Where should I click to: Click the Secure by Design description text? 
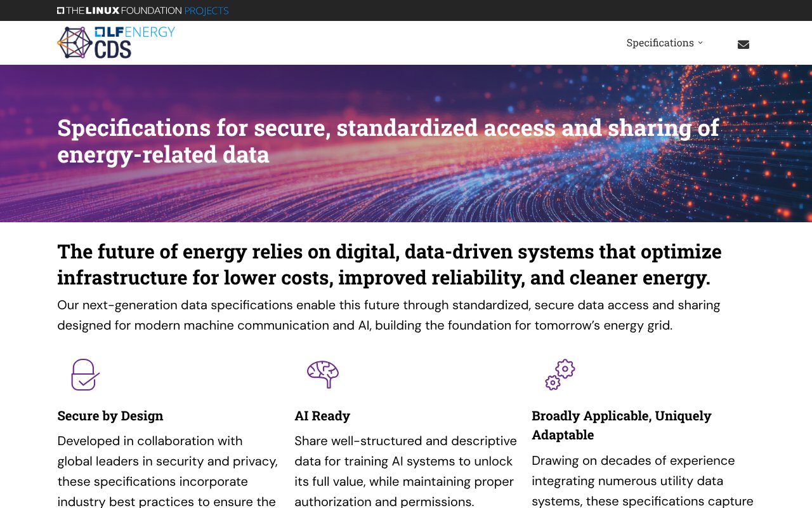[x=167, y=471]
